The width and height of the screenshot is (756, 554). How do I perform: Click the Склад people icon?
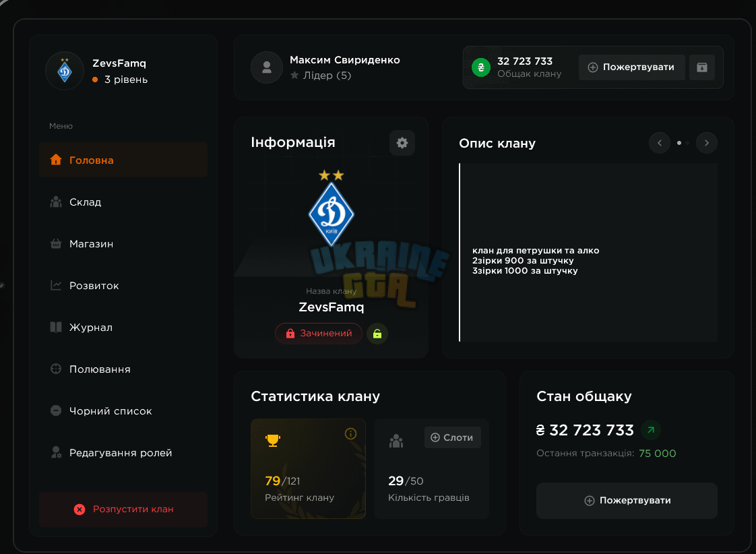click(x=56, y=202)
